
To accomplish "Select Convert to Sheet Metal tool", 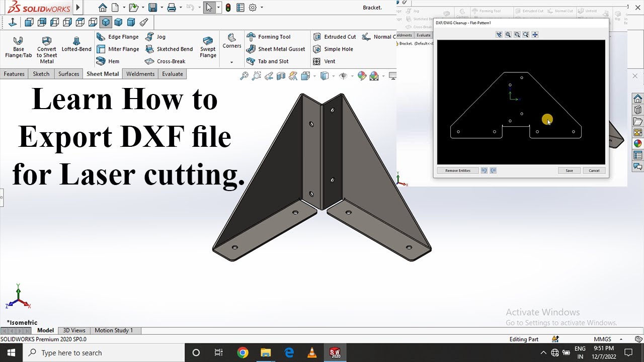I will pos(47,50).
